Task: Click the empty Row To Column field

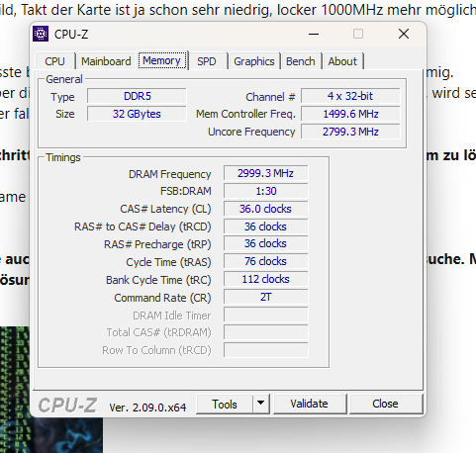Action: pos(266,350)
